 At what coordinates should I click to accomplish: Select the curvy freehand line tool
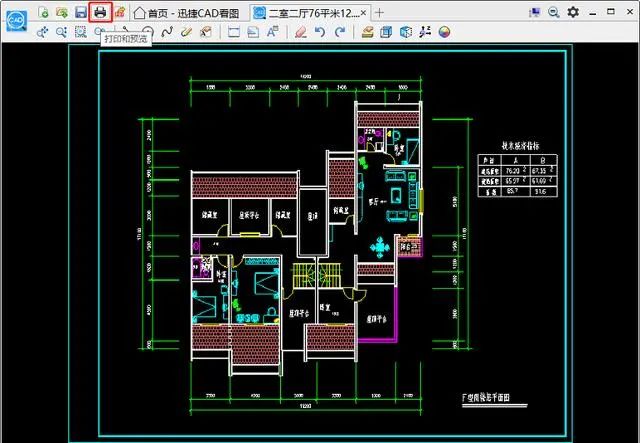pos(167,32)
